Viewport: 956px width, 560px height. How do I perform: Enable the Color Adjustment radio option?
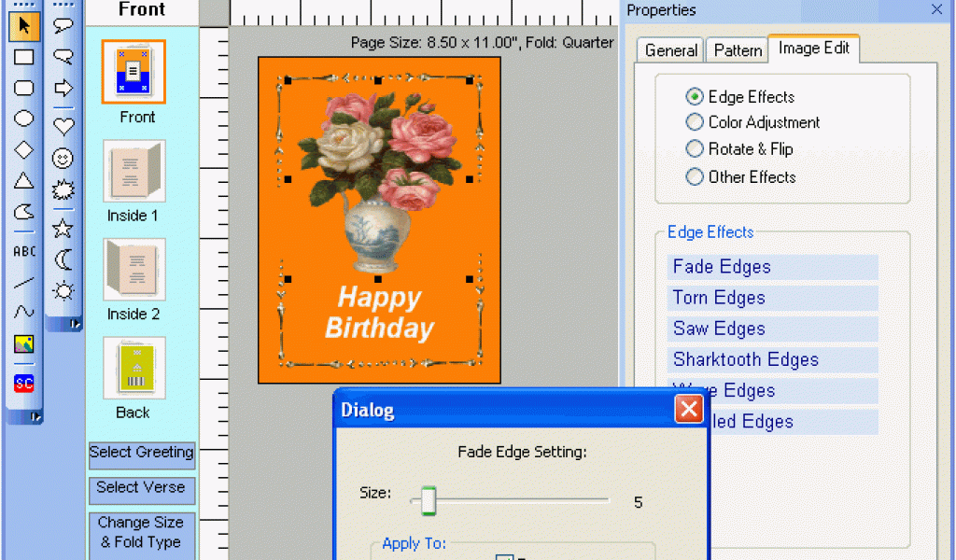[695, 122]
